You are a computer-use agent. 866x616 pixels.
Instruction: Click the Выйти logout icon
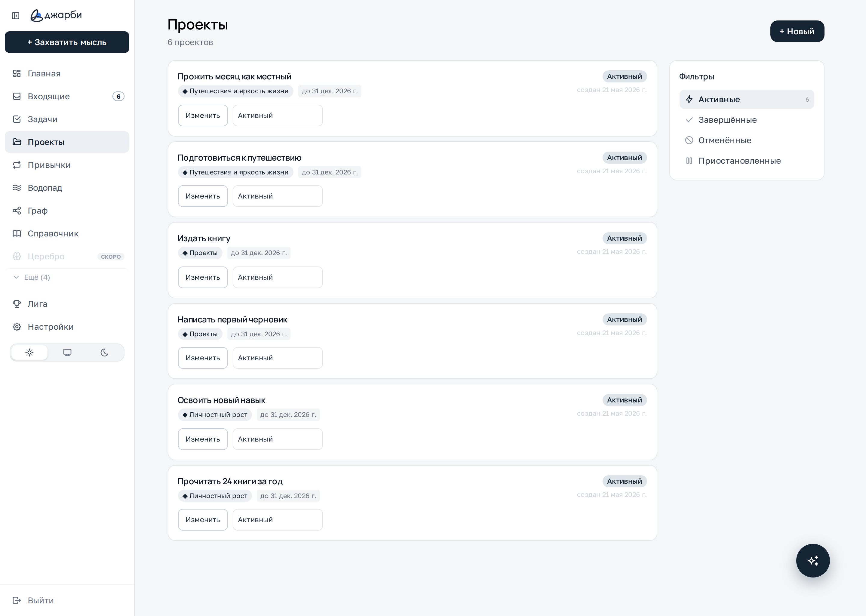[x=17, y=600]
